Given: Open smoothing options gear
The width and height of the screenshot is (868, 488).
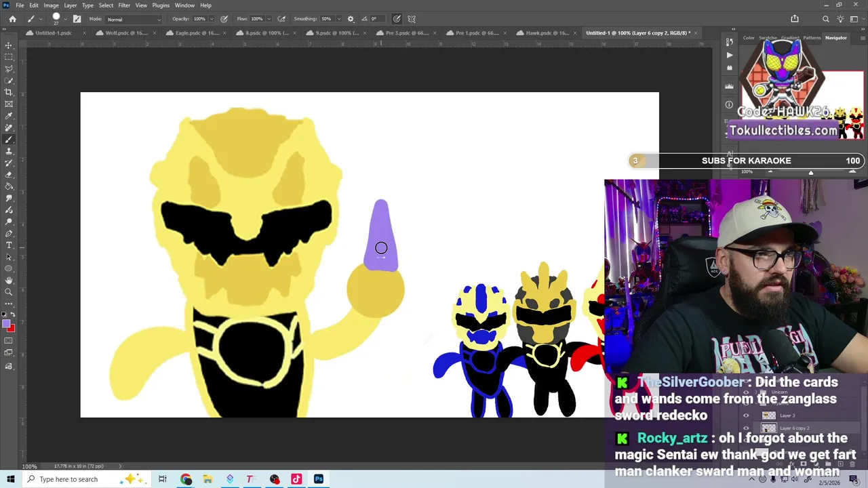Looking at the screenshot, I should click(351, 19).
